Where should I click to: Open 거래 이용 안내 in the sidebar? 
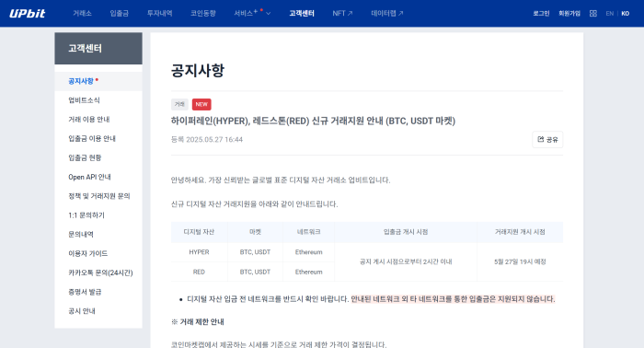click(x=98, y=119)
